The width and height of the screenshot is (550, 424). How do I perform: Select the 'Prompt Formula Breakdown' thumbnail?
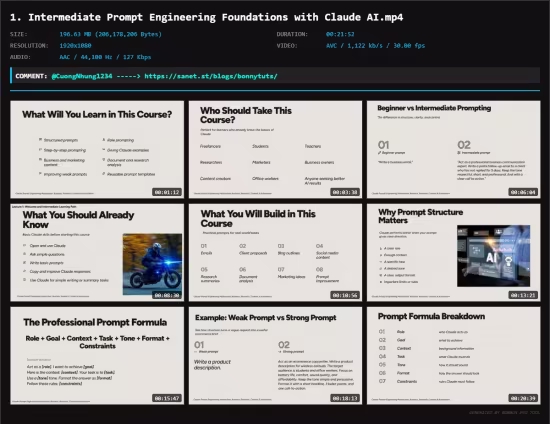tap(454, 356)
